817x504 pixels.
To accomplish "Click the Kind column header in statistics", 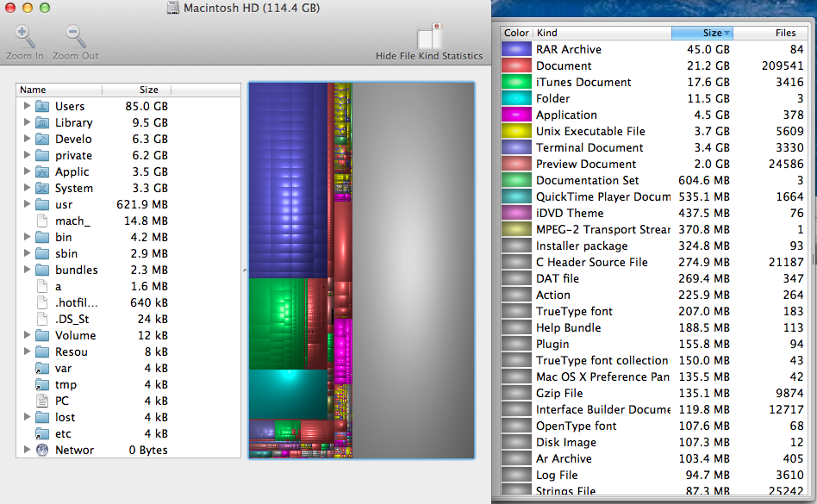I will point(602,33).
